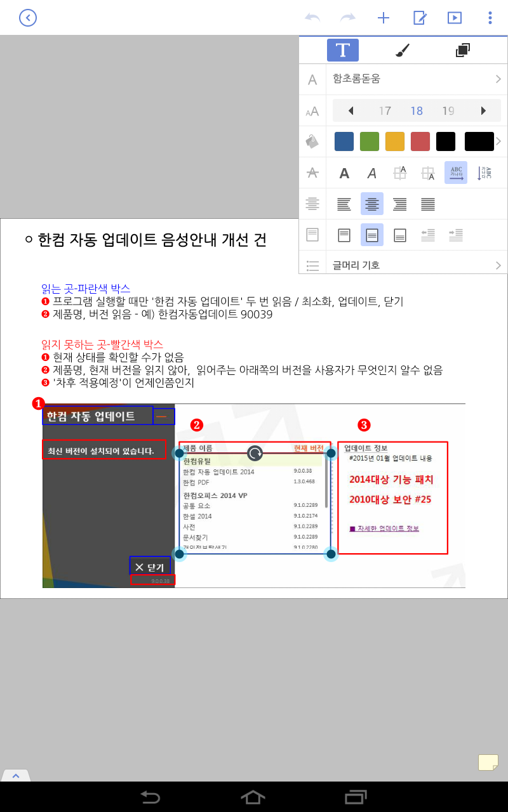
Task: Set vertical alignment to bottom
Action: (400, 235)
